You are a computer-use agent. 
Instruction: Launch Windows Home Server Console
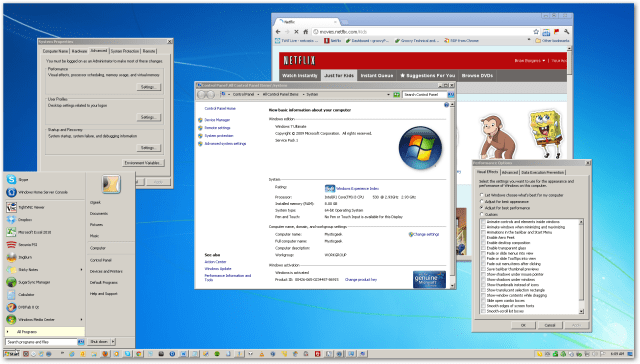[37, 192]
